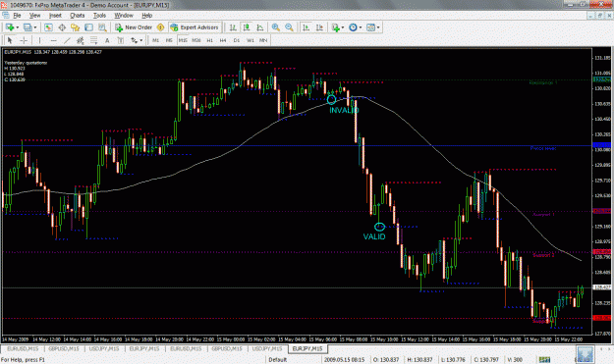Open the Data Window icon
This screenshot has height=364, width=614.
pyautogui.click(x=62, y=27)
